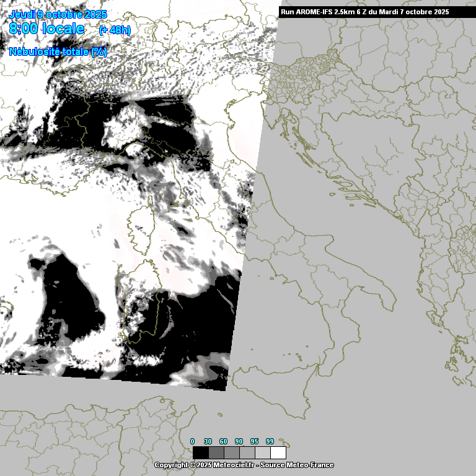The height and width of the screenshot is (476, 476).
Task: Pick the 90% gray legend swatch
Action: [247, 452]
